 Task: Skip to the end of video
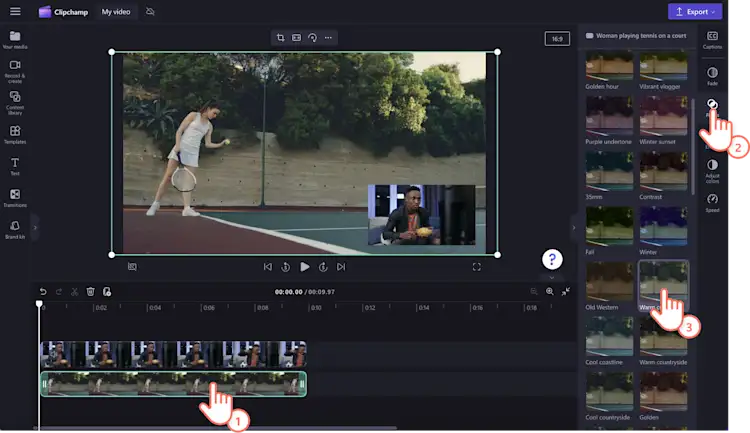341,266
